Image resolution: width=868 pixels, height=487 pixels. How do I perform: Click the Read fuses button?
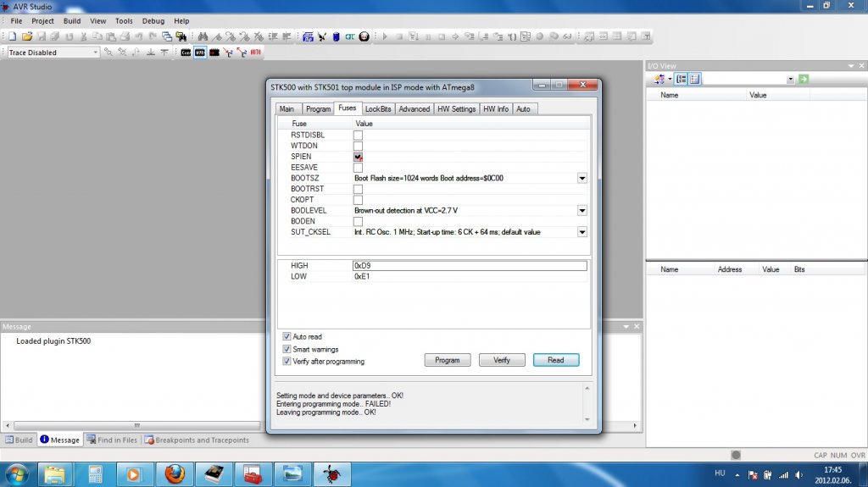[556, 360]
